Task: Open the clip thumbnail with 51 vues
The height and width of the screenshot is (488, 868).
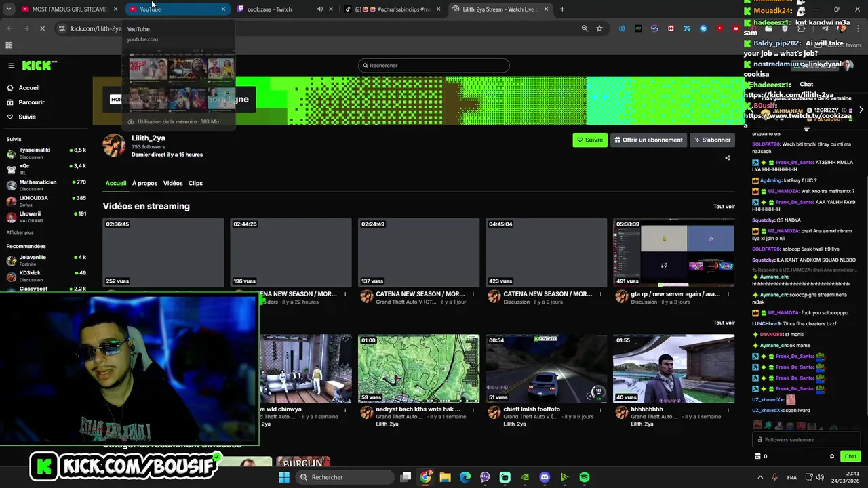Action: (546, 369)
